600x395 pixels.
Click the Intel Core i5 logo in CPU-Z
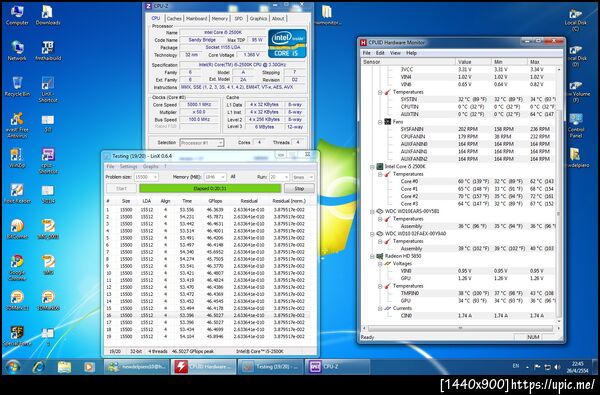tap(287, 43)
